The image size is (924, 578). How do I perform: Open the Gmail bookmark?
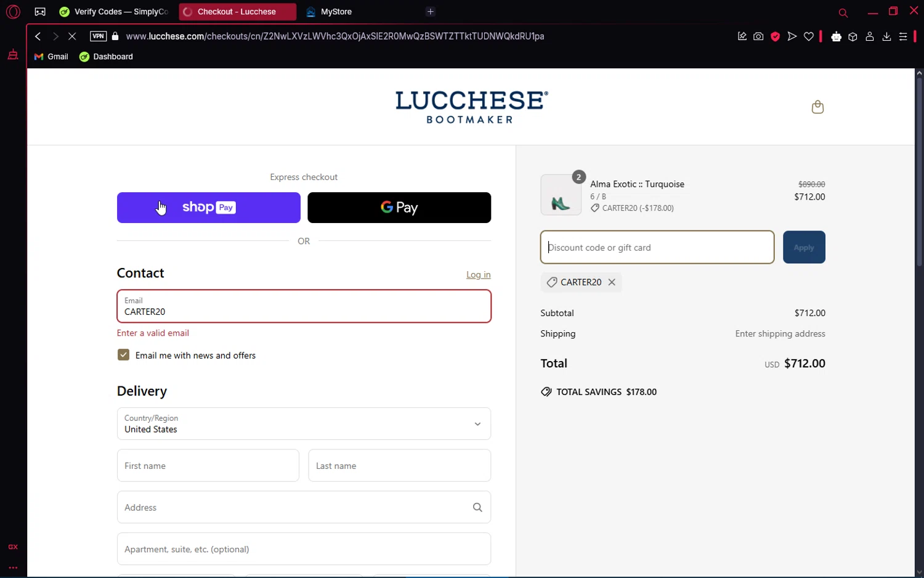click(51, 57)
